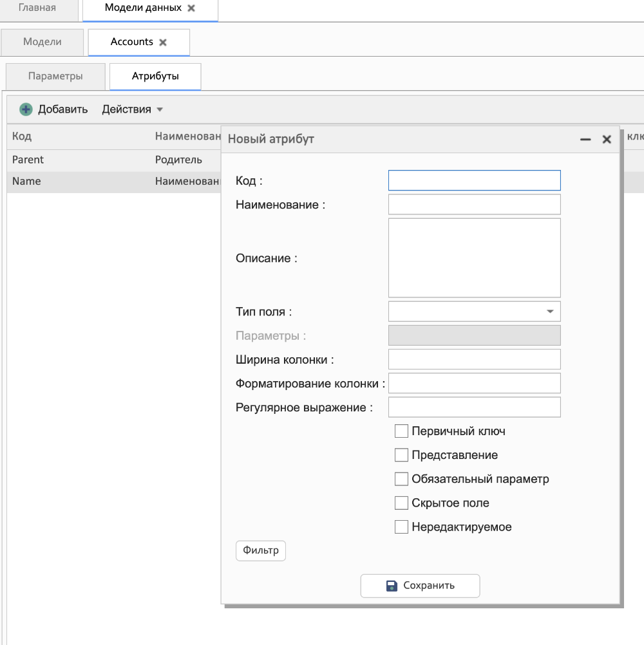Close the Accounts tab

pos(163,42)
